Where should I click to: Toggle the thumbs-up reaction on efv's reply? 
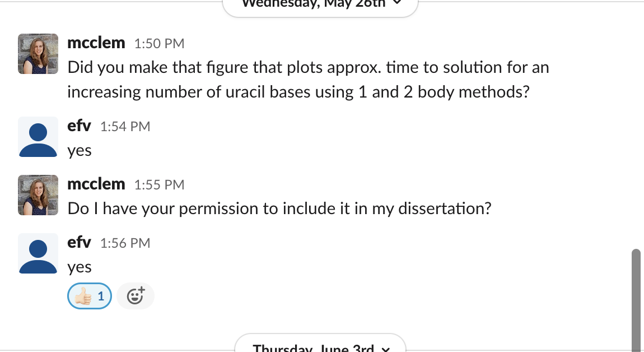coord(90,296)
